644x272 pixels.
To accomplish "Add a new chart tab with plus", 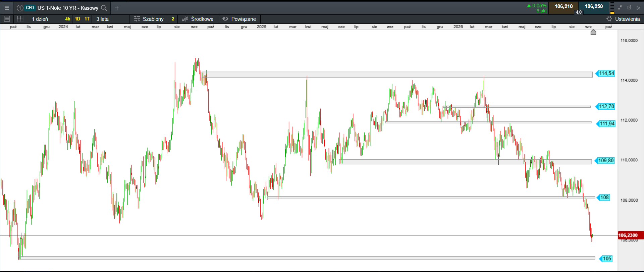I will [x=117, y=8].
